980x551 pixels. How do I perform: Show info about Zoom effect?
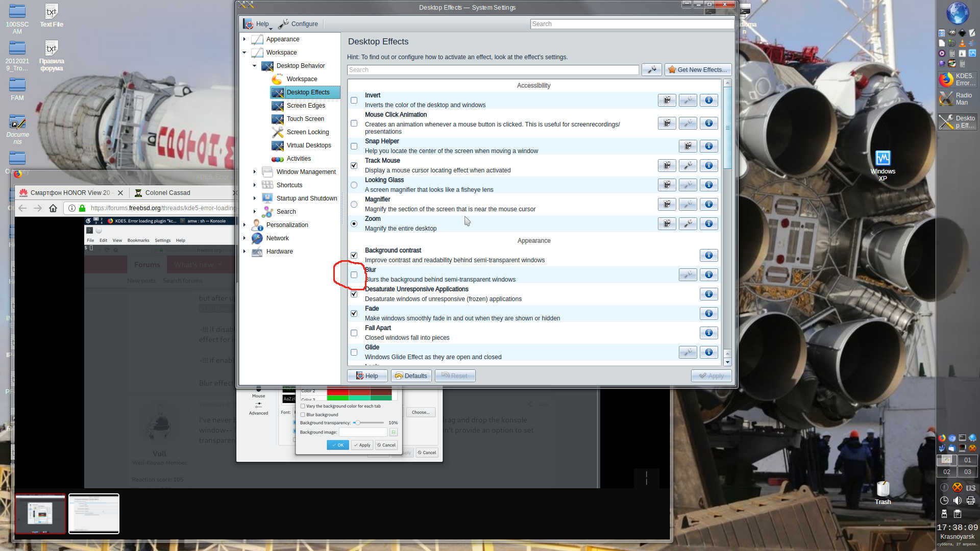(708, 224)
